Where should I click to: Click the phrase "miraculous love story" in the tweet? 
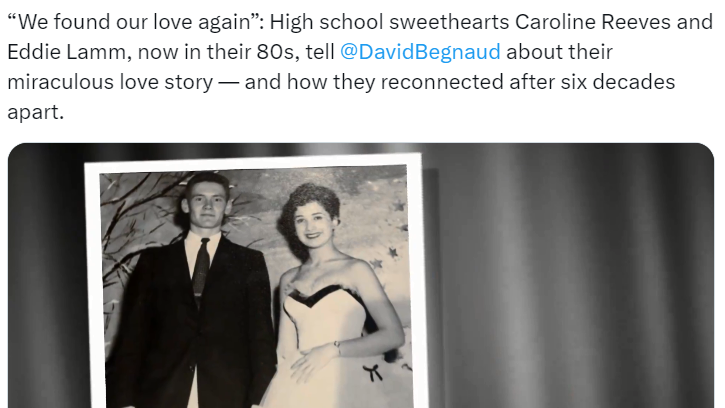[x=110, y=82]
